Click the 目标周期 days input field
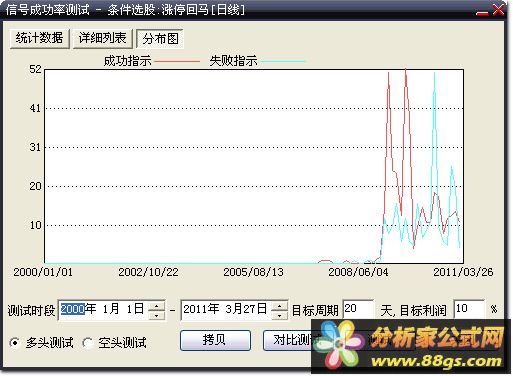Screen dimensions: 513x376 (x=358, y=310)
